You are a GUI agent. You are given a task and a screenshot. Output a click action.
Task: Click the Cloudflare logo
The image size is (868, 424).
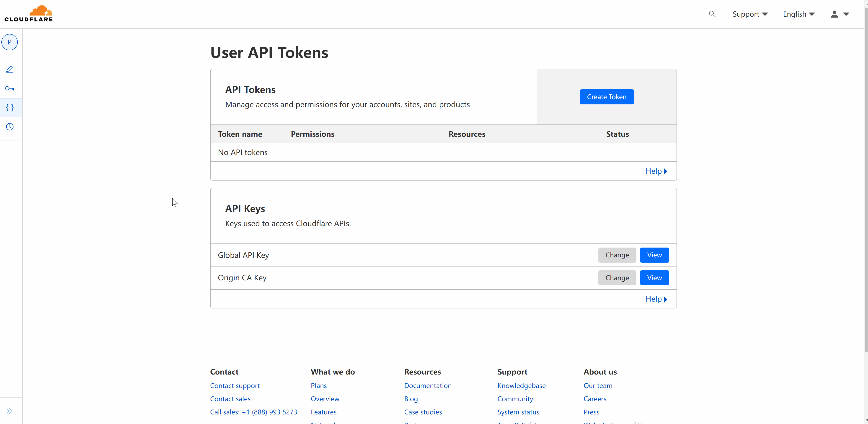[29, 14]
